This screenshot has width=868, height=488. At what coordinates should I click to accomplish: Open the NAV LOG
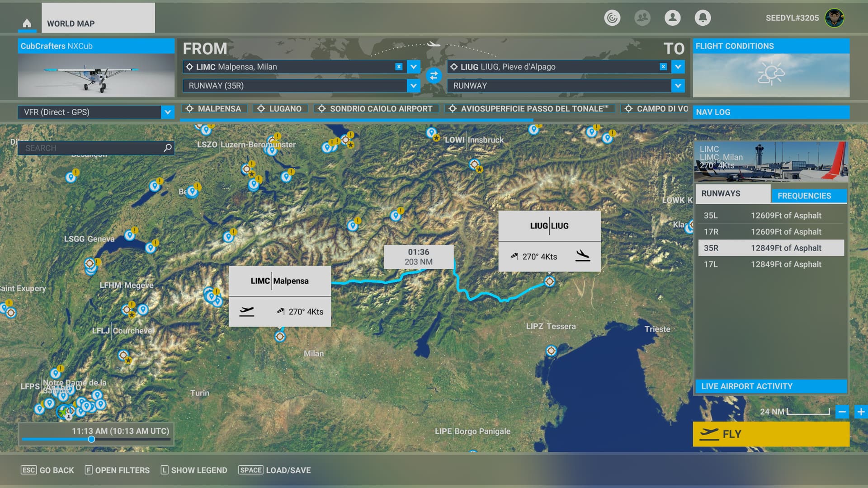tap(771, 112)
